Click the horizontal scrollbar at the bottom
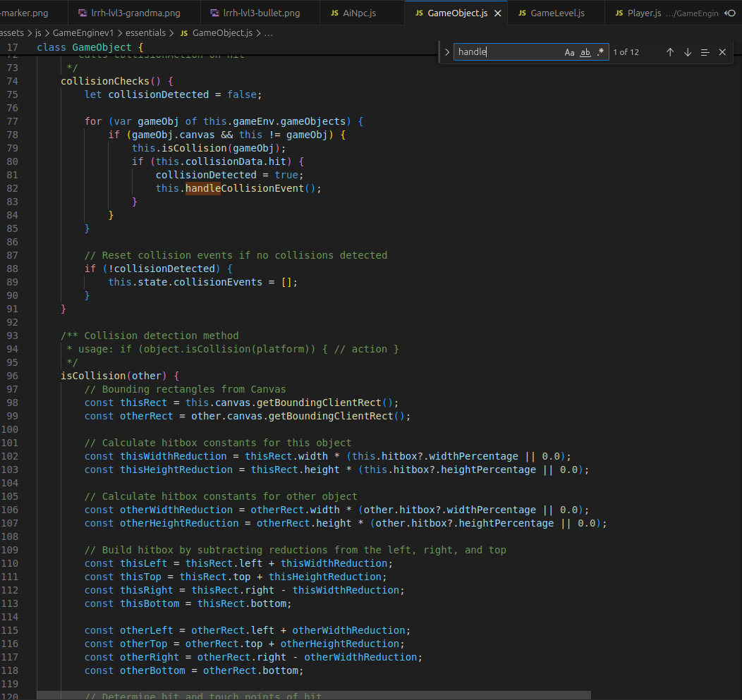This screenshot has width=742, height=700. [314, 695]
